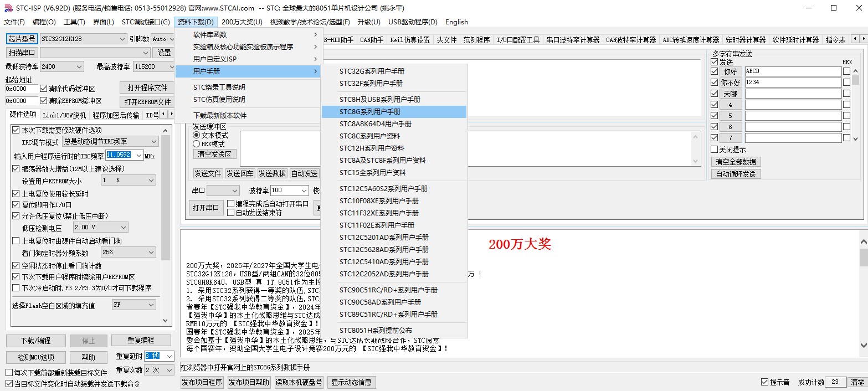
Task: Click the hardware options panel scrollbar
Action: click(x=165, y=225)
